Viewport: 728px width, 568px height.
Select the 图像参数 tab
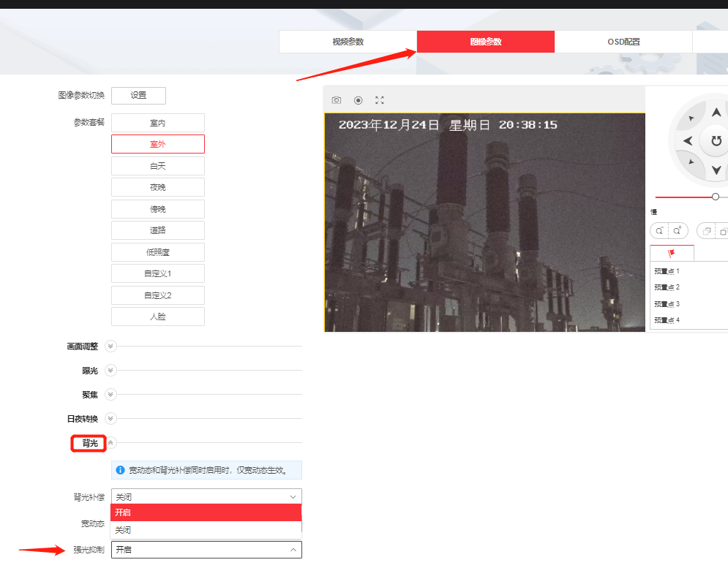pyautogui.click(x=486, y=42)
